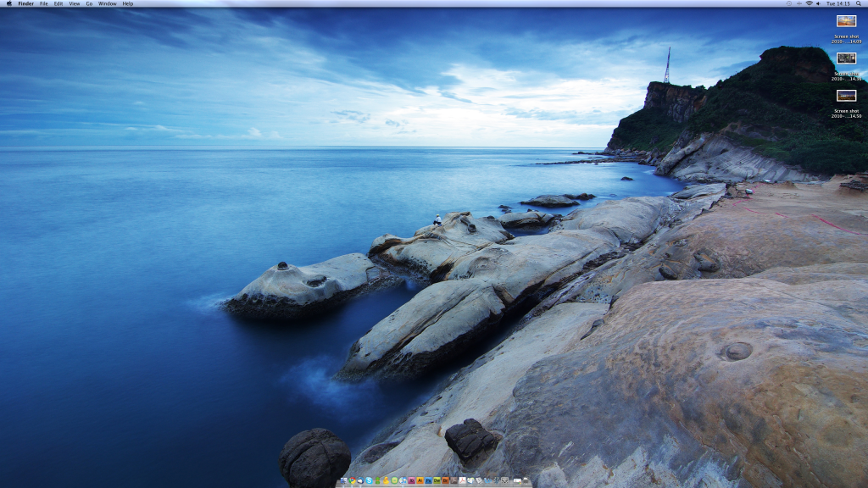
Task: Open the Wi-Fi status menu
Action: coord(810,3)
